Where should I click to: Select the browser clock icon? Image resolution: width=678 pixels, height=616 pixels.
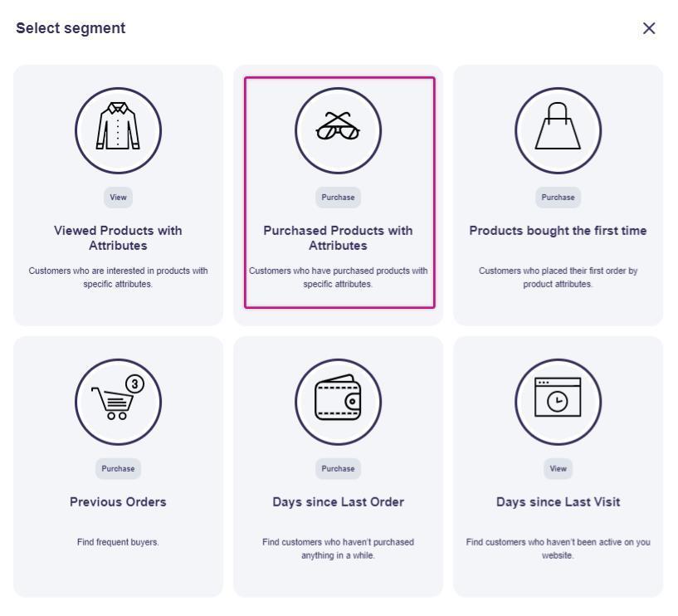[x=558, y=402]
